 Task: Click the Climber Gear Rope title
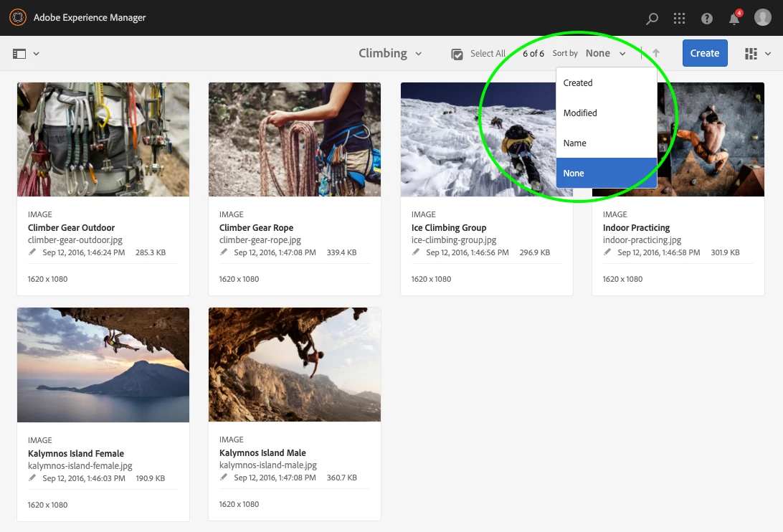pyautogui.click(x=256, y=228)
